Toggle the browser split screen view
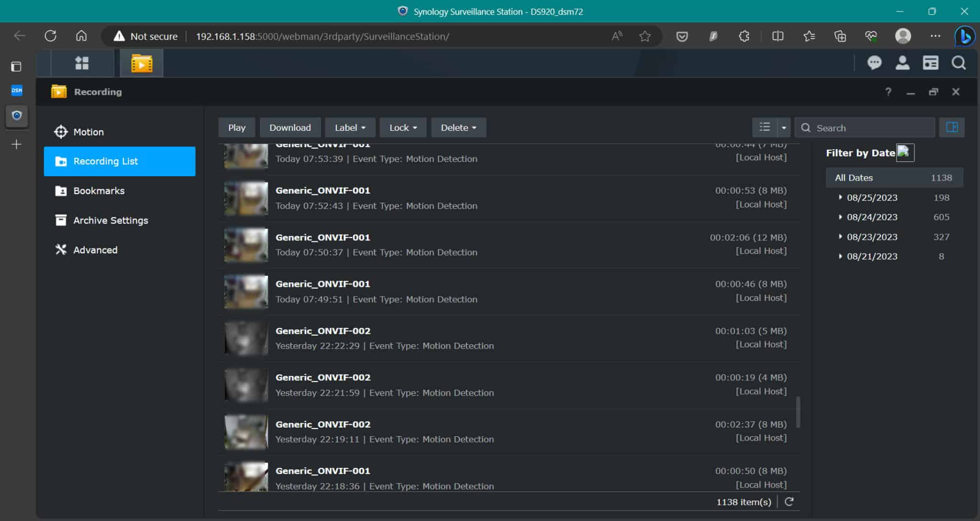 point(778,36)
